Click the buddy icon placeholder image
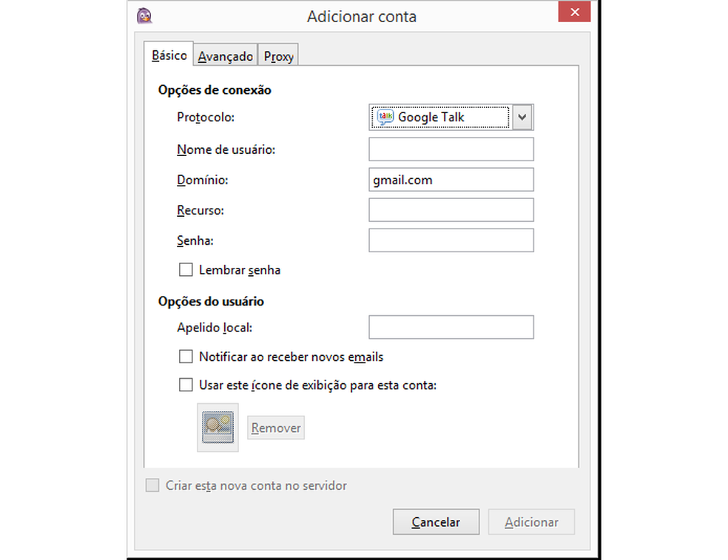This screenshot has width=728, height=560. 218,428
